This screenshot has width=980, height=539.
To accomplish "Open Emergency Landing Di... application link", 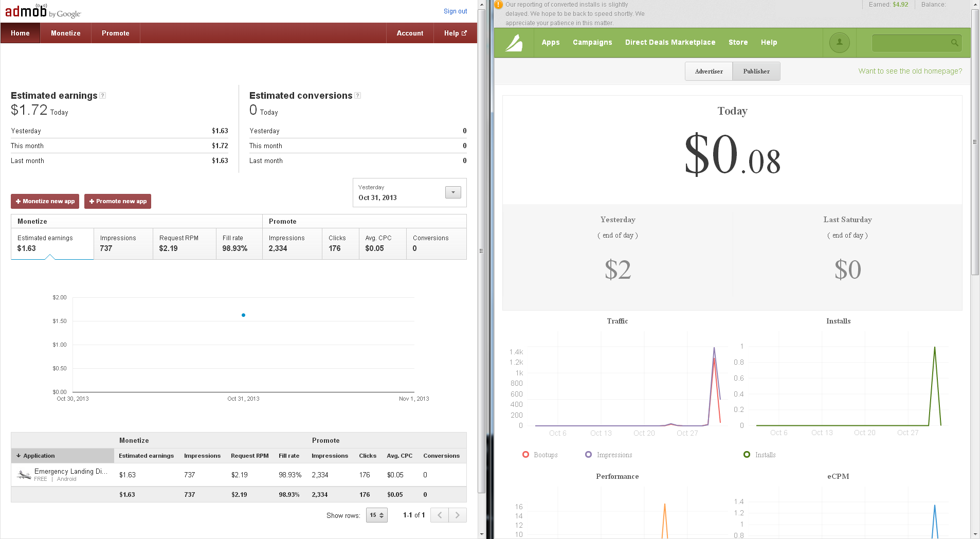I will [71, 471].
